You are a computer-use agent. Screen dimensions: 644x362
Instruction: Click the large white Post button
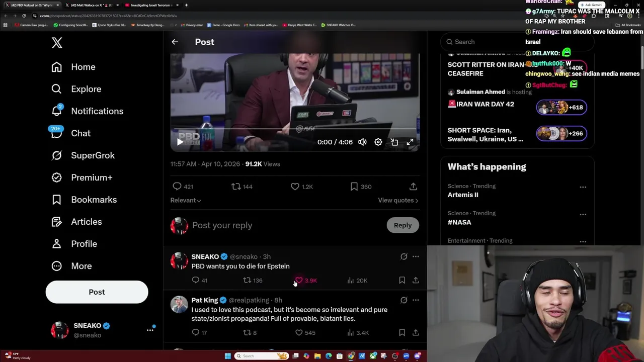pyautogui.click(x=97, y=292)
